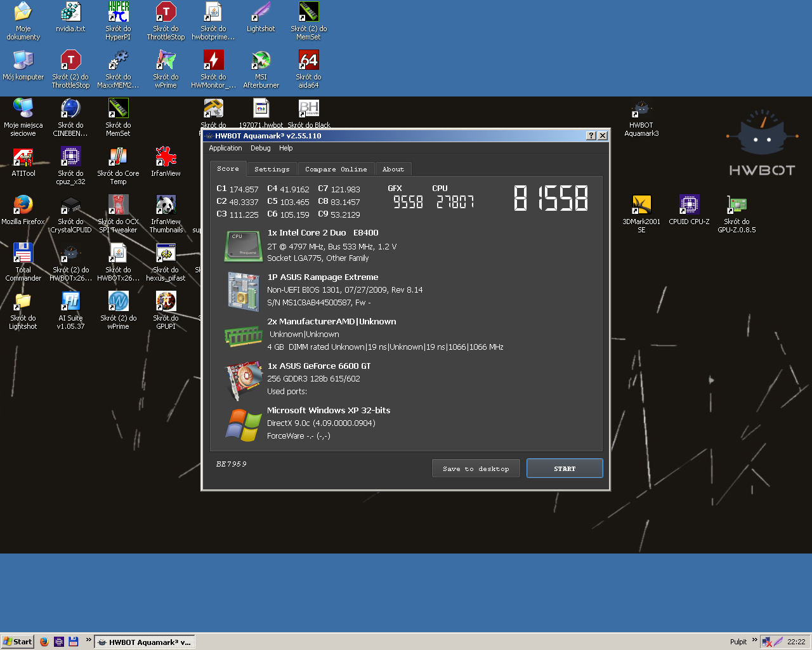Open Skrót do hexus_pifast shortcut
The width and height of the screenshot is (812, 650).
pos(166,262)
